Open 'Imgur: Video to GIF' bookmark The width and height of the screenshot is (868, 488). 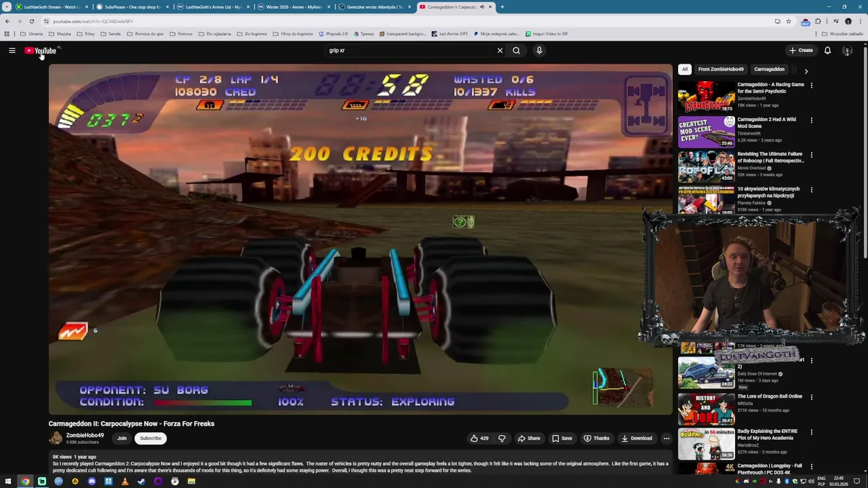tap(547, 34)
